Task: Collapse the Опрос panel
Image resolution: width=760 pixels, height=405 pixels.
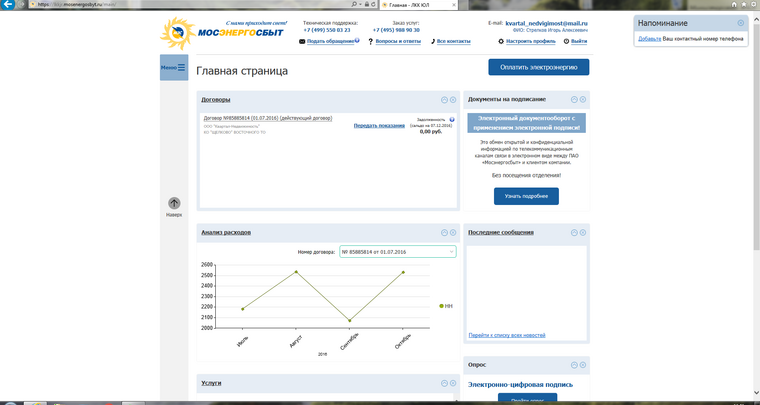Action: (574, 365)
